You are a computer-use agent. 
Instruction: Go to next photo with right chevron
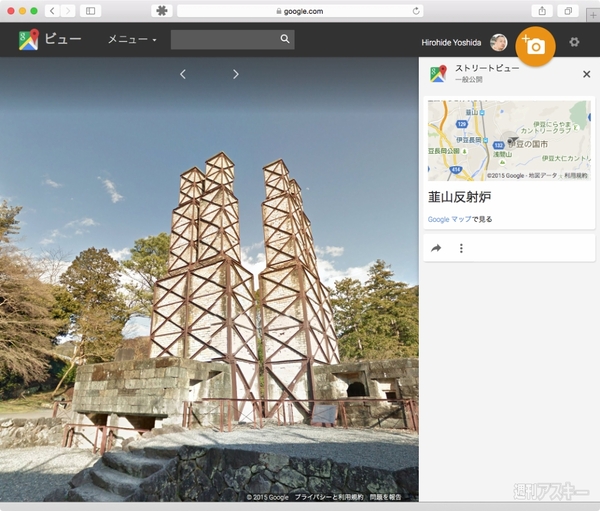pos(236,74)
